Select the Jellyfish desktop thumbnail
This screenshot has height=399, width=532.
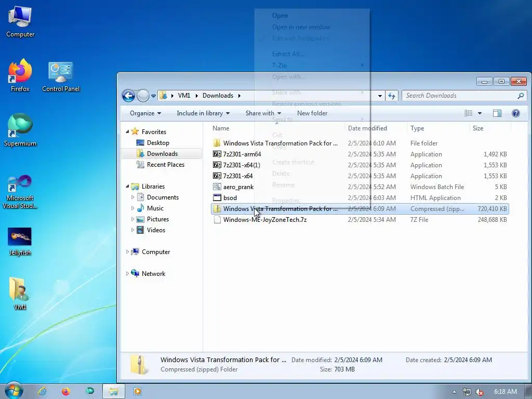(x=20, y=242)
